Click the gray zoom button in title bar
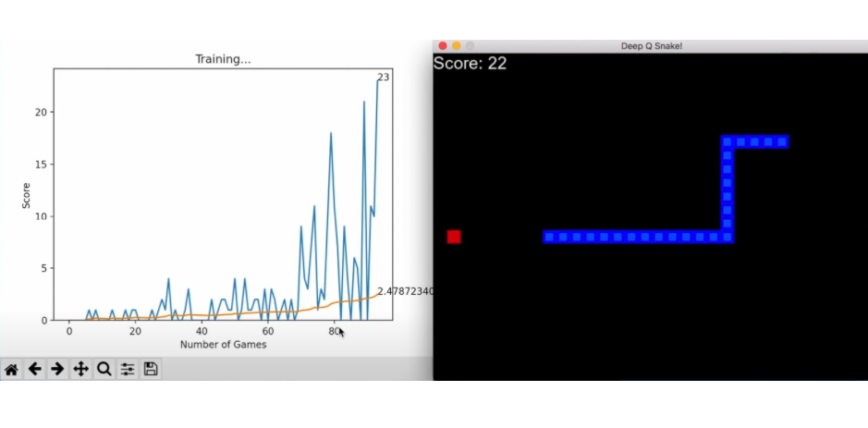 tap(470, 46)
